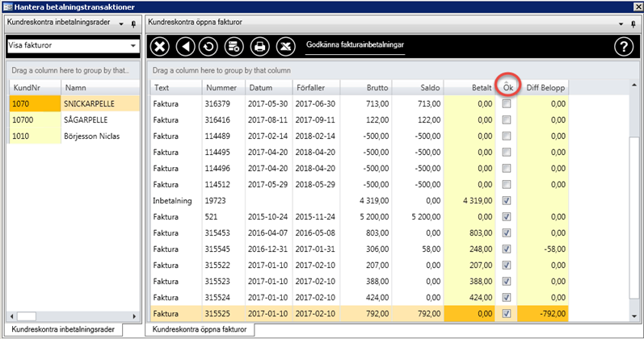Click the back arrow toolbar icon
Image resolution: width=644 pixels, height=339 pixels.
pyautogui.click(x=185, y=47)
